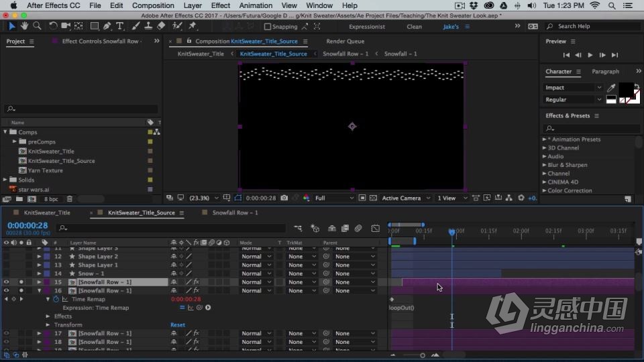Toggle visibility of layer 17 Snowfall Row

tap(6, 333)
